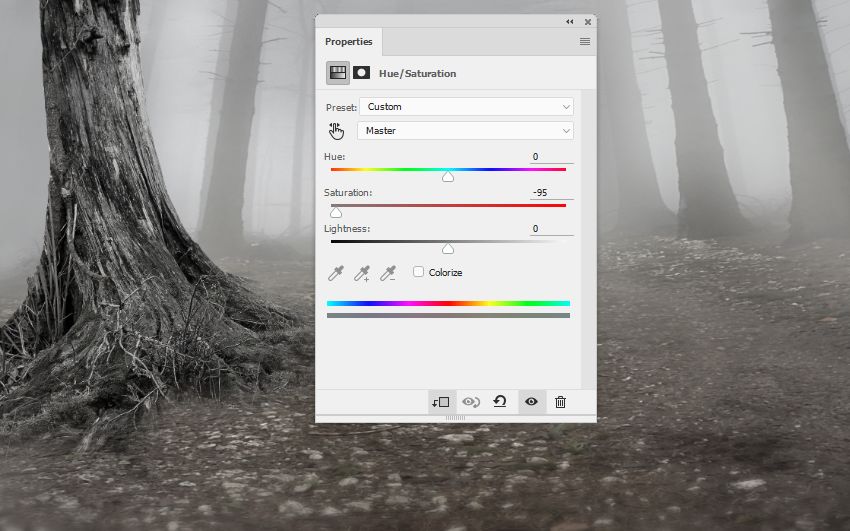Image resolution: width=850 pixels, height=531 pixels.
Task: Choose the first eyedropper tool
Action: click(336, 273)
